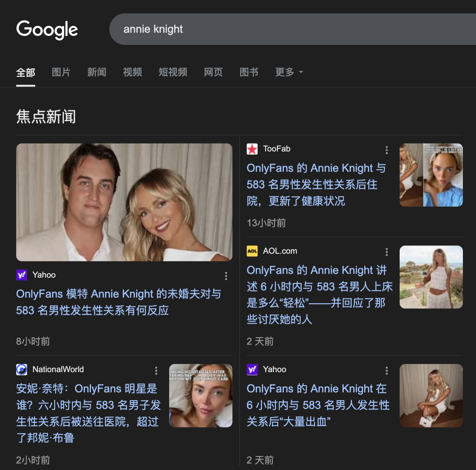Click the 2 天前 timestamp under the 大量出血 article
476x470 pixels.
260,460
